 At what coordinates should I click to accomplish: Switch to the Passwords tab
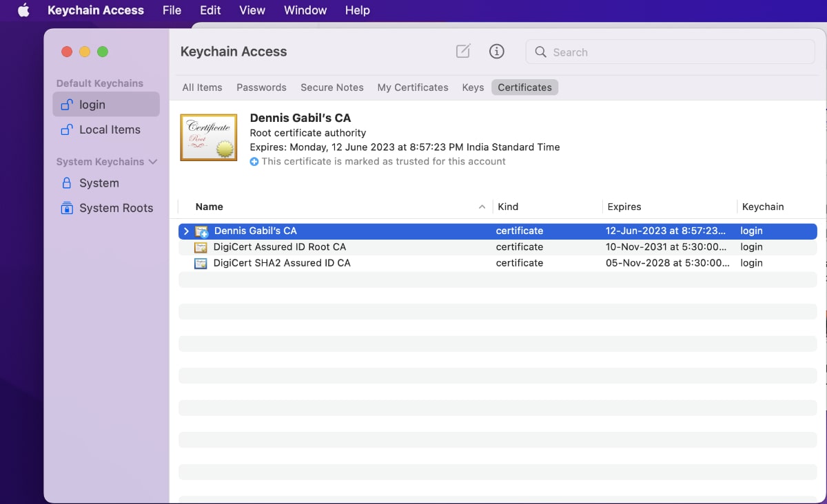(x=261, y=87)
